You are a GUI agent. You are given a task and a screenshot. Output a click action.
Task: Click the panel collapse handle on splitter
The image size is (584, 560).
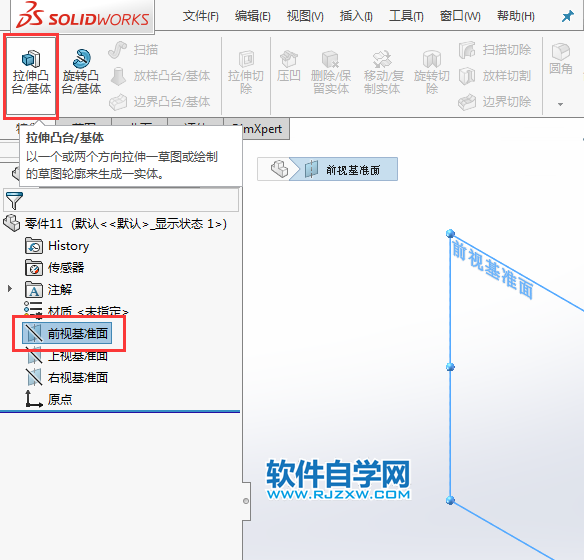pos(246,501)
